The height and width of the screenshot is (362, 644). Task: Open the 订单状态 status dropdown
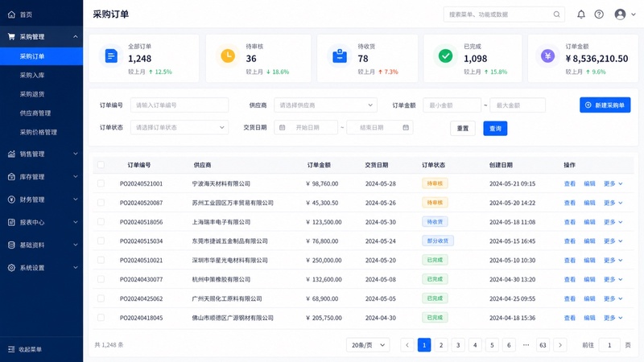pos(180,128)
